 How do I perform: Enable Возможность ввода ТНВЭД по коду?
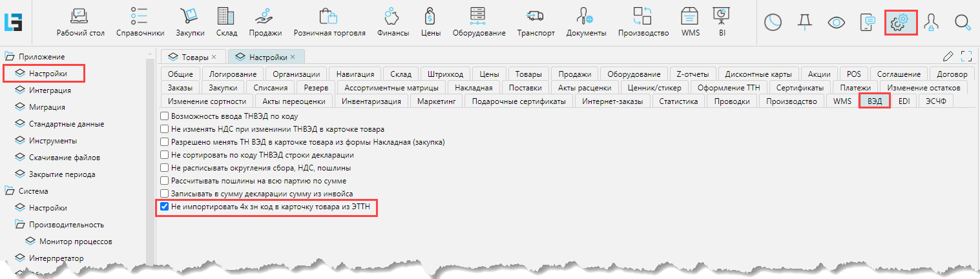[164, 117]
